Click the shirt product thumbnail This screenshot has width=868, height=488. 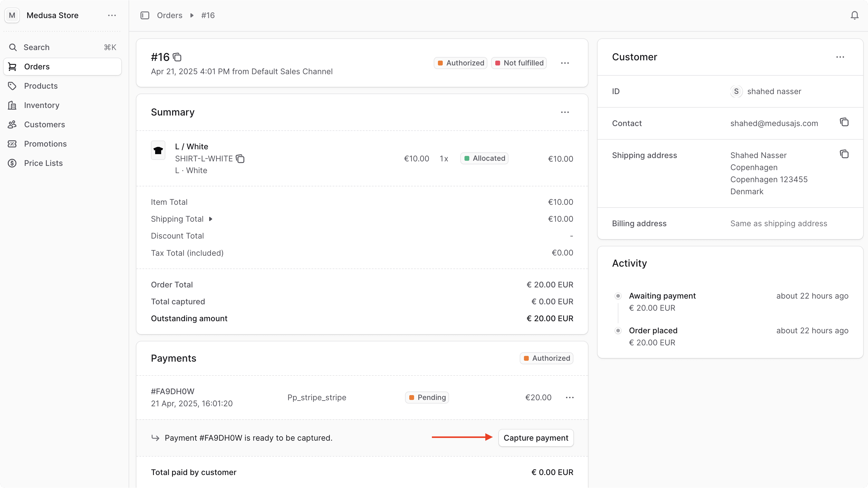(x=158, y=150)
